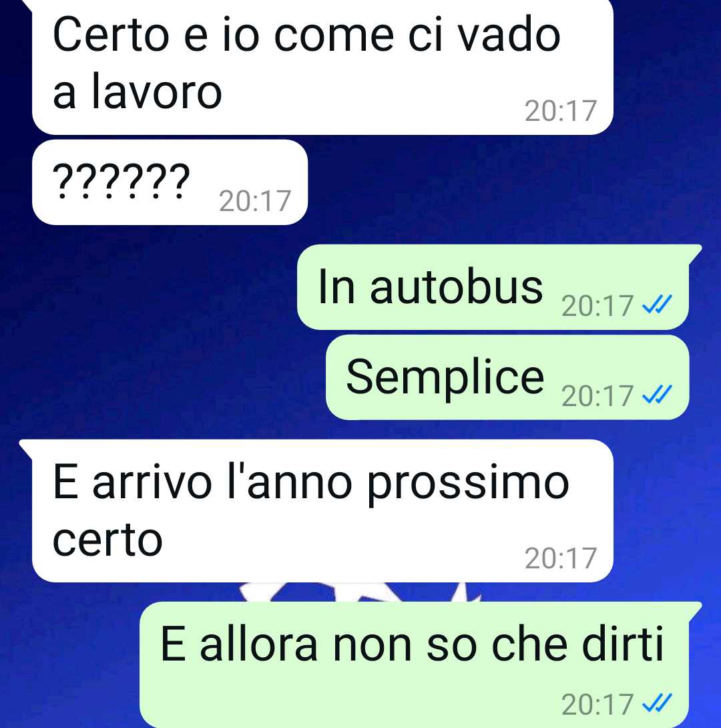Screen dimensions: 721x728
Task: Tap the 20:17 timestamp on '??????' message
Action: point(255,201)
